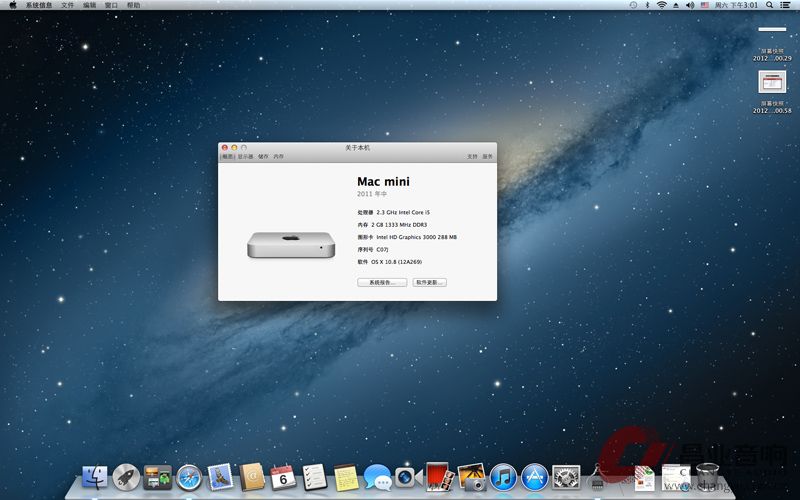The height and width of the screenshot is (500, 800).
Task: Click the 序列号 serial number value
Action: pyautogui.click(x=383, y=249)
